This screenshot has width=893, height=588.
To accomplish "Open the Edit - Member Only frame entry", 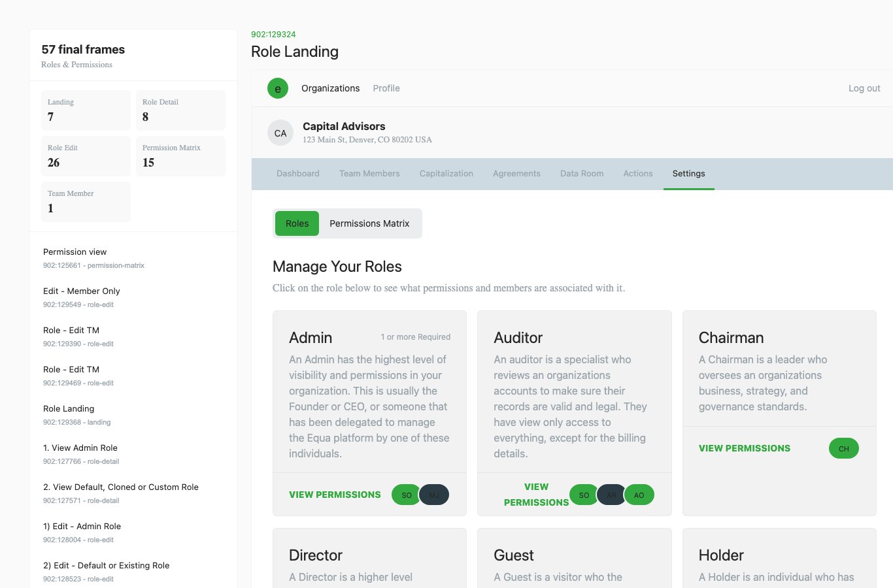I will 133,297.
